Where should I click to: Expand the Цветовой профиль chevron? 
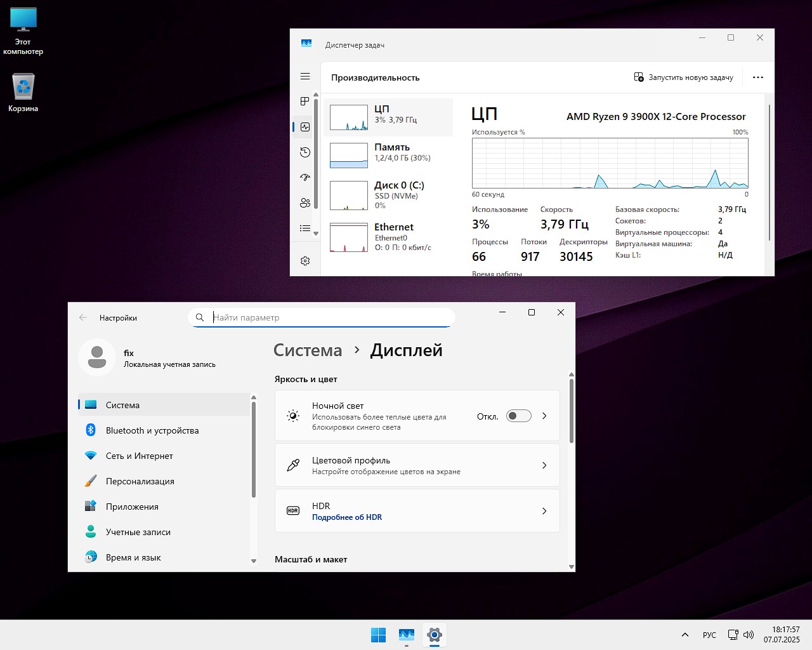coord(544,465)
